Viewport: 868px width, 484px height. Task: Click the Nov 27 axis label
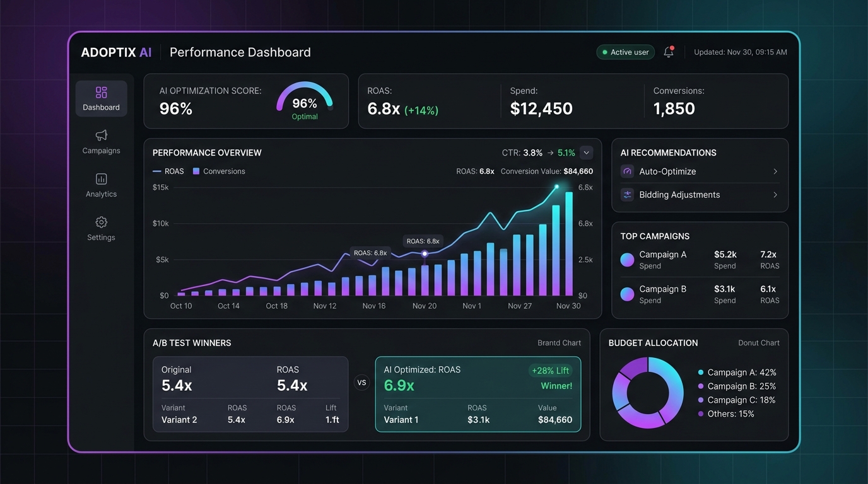pyautogui.click(x=519, y=306)
